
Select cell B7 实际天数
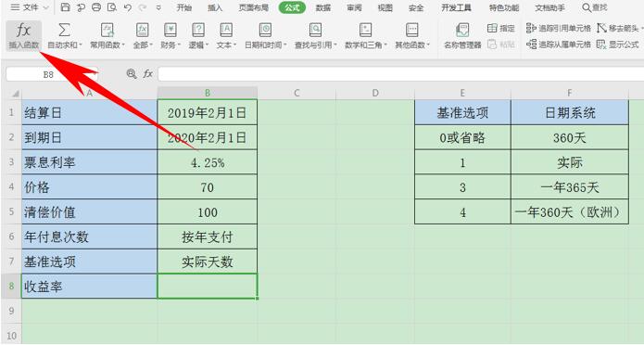[x=208, y=262]
